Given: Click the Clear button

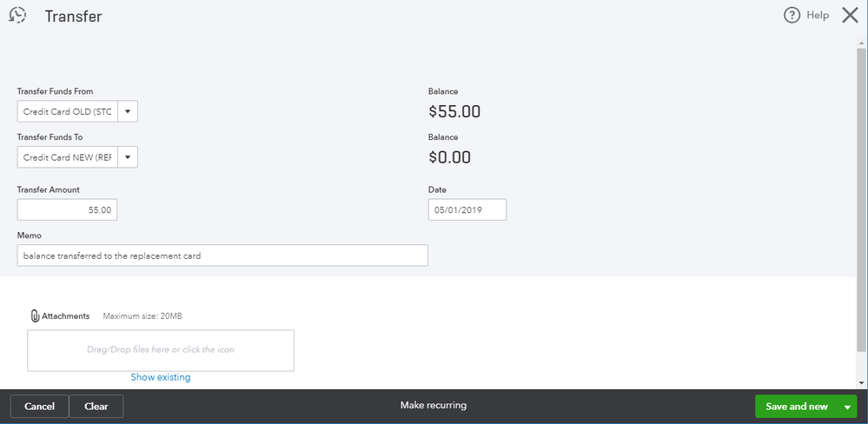Looking at the screenshot, I should 96,407.
